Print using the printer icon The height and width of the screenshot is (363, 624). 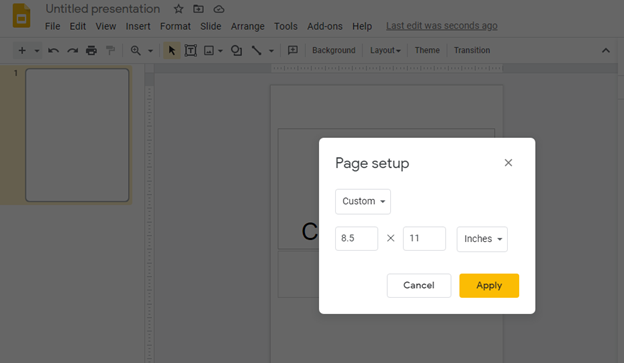(92, 51)
